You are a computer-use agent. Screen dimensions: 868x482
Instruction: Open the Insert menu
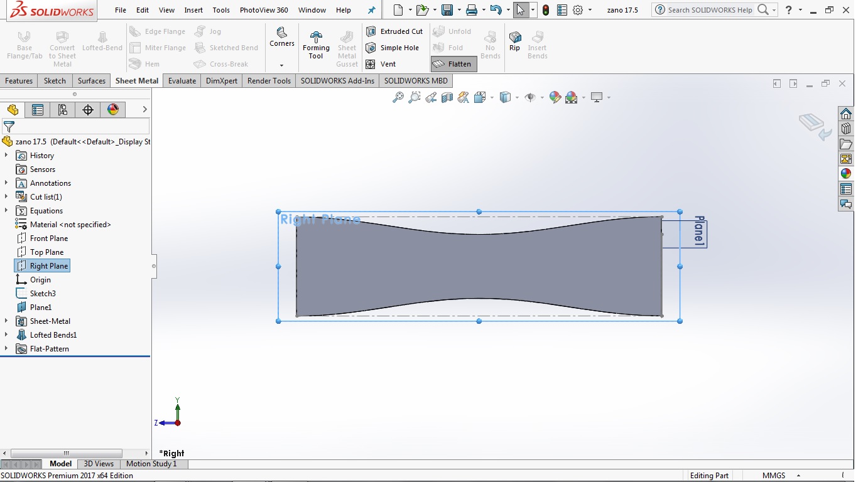pyautogui.click(x=193, y=10)
